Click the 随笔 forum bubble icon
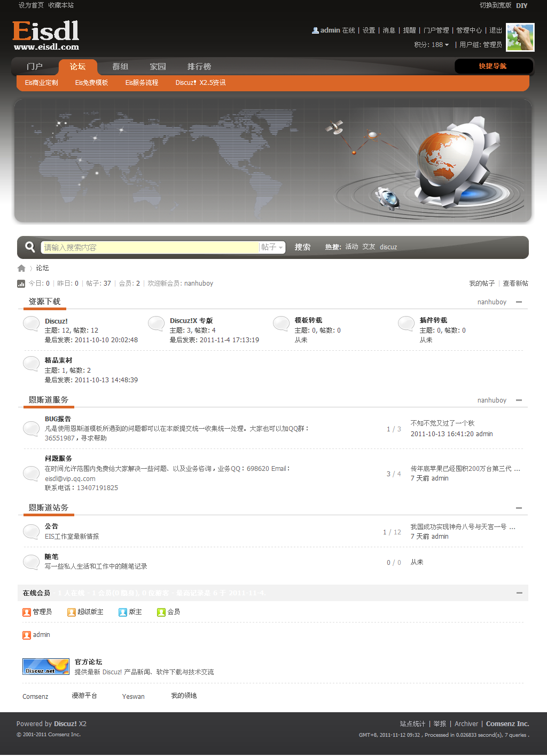 pyautogui.click(x=32, y=562)
